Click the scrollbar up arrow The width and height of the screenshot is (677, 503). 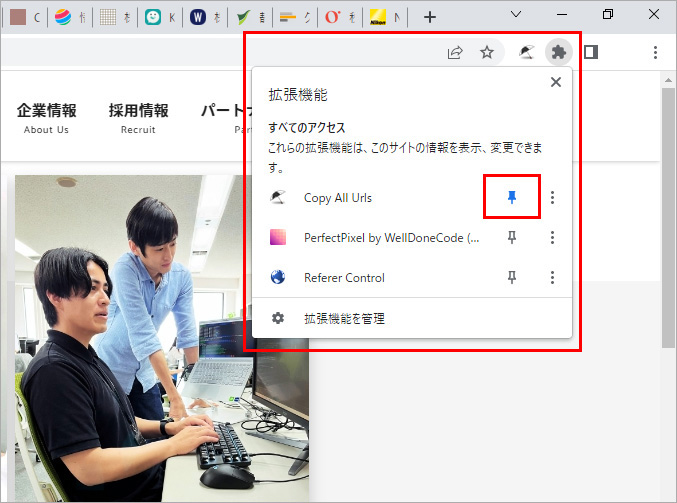(x=668, y=80)
